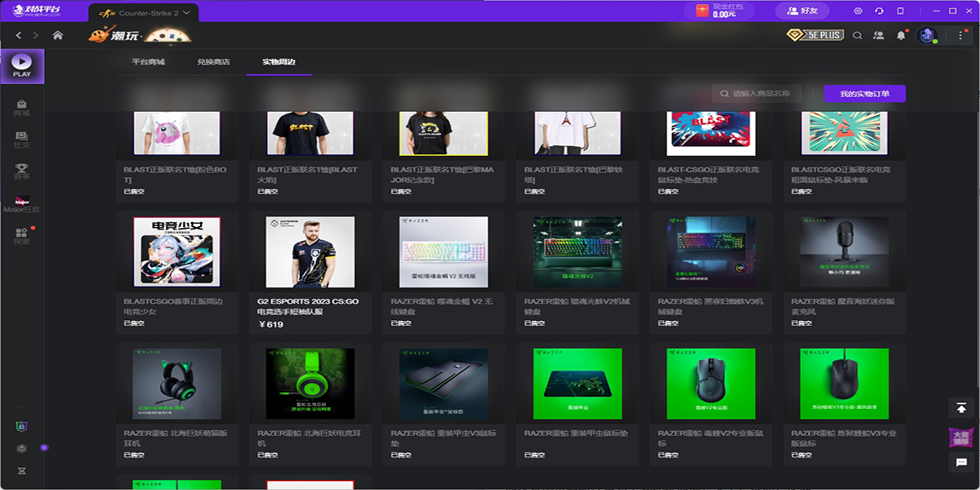The height and width of the screenshot is (490, 980).
Task: Open the 商城 store icon in sidebar
Action: pyautogui.click(x=21, y=108)
